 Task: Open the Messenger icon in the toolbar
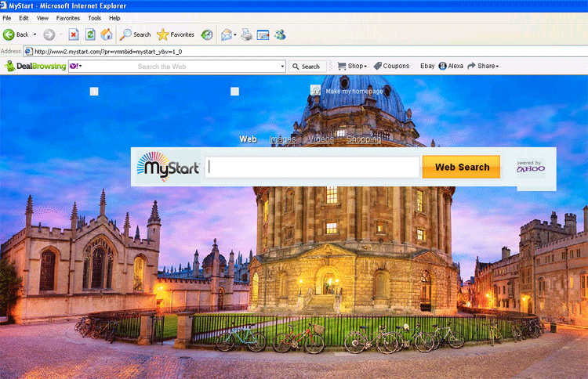tap(280, 34)
